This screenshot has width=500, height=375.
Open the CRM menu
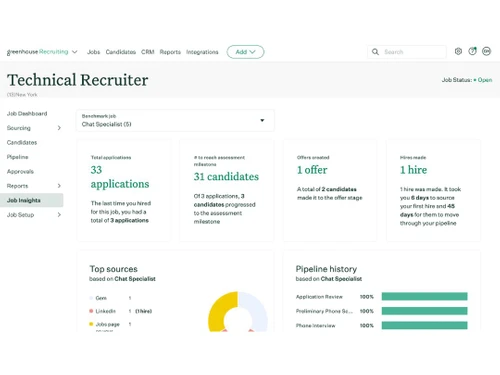click(x=148, y=52)
